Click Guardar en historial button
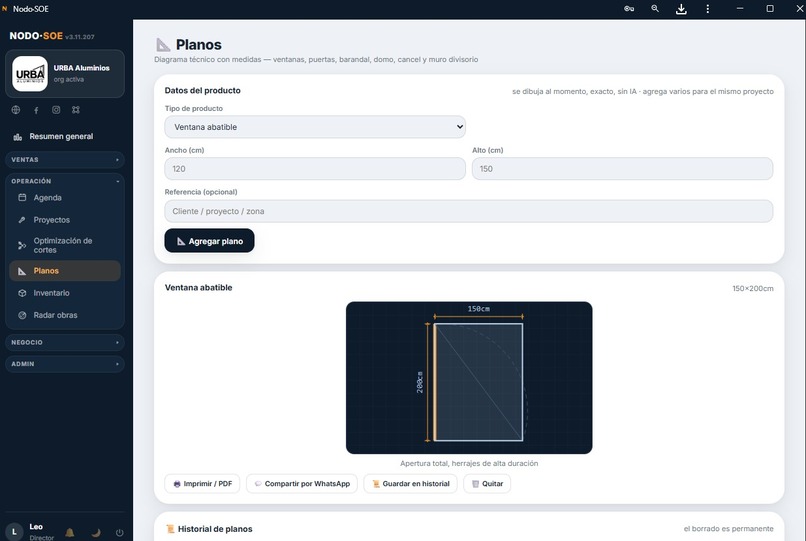The width and height of the screenshot is (806, 541). pos(410,484)
